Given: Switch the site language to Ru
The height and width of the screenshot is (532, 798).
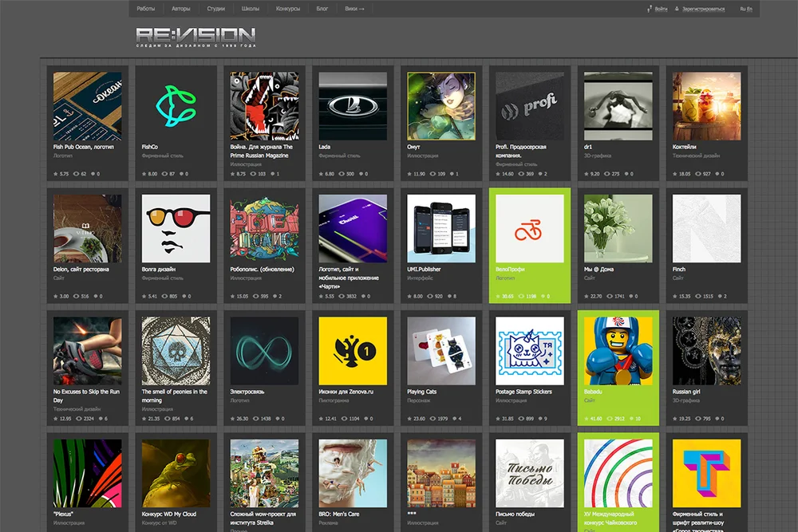Looking at the screenshot, I should pos(742,9).
